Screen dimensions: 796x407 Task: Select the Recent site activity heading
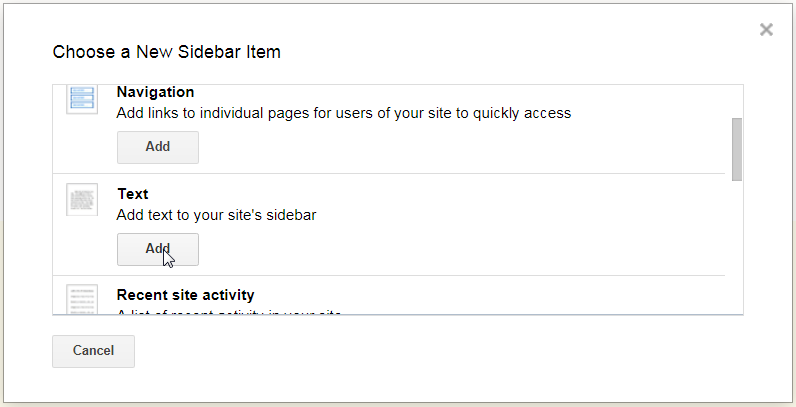click(185, 295)
